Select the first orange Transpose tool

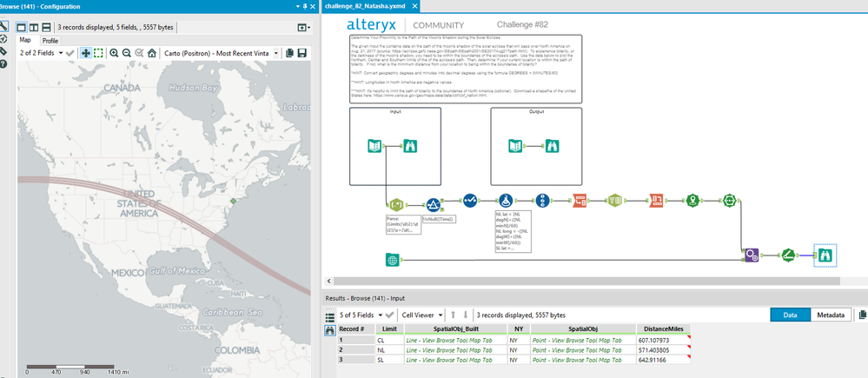[580, 201]
